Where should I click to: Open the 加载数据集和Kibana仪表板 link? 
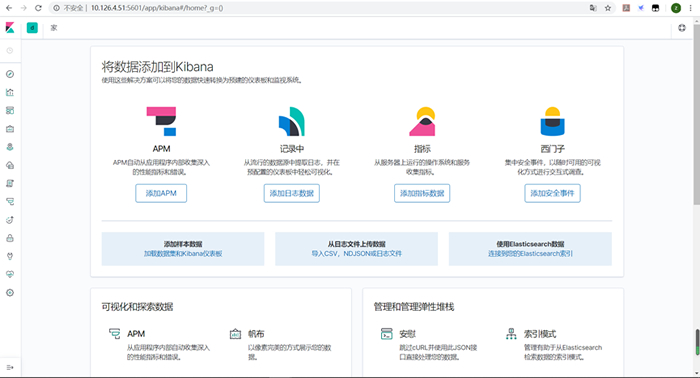tap(183, 253)
